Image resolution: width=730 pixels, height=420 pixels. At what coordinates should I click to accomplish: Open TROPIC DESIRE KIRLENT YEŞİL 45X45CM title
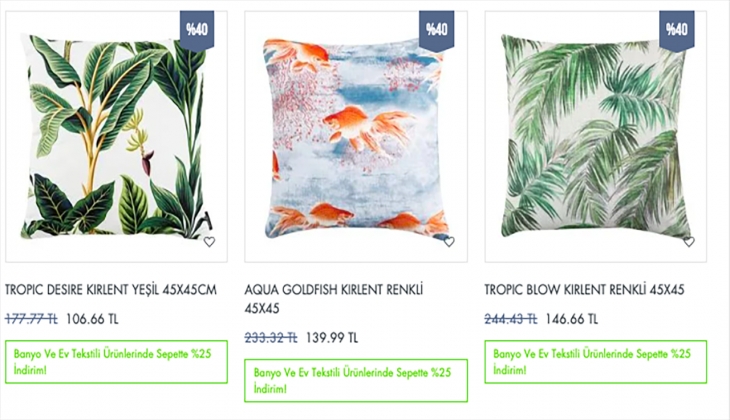(111, 290)
